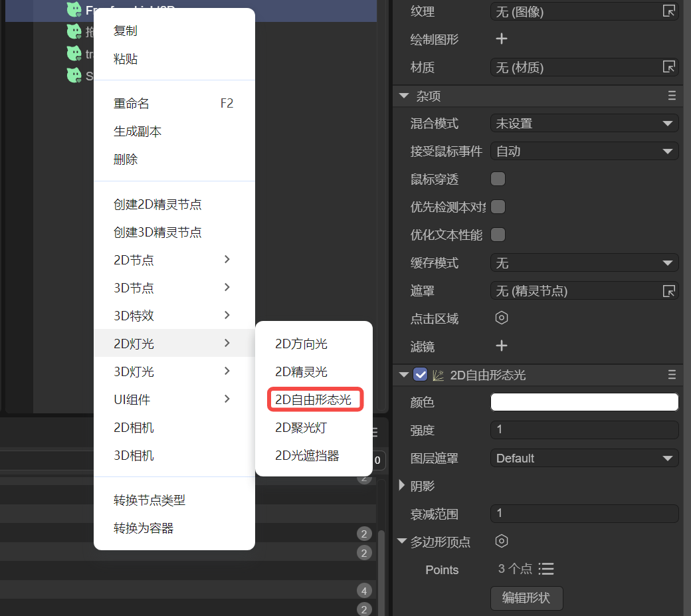This screenshot has height=616, width=691.
Task: Choose 生成副本 in the context menu
Action: [138, 132]
